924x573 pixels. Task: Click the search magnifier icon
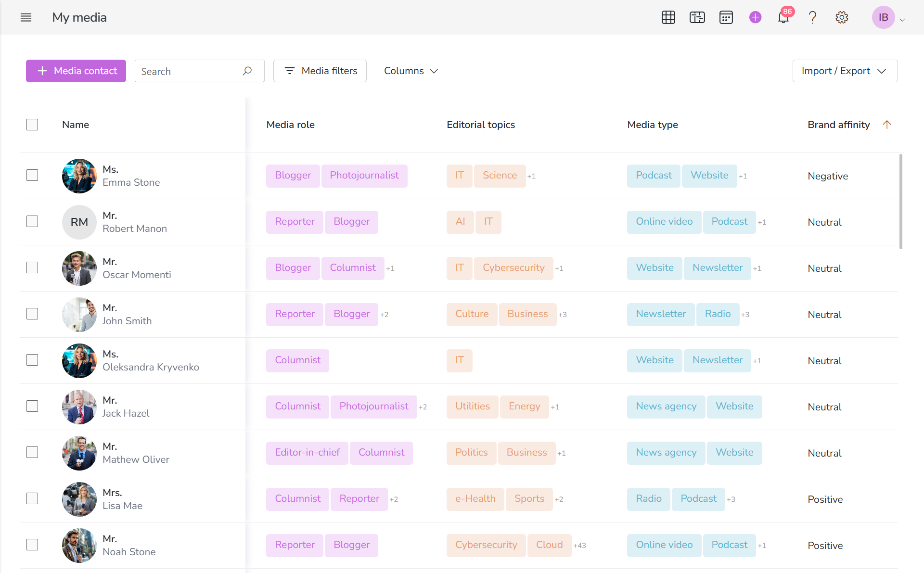pos(247,71)
